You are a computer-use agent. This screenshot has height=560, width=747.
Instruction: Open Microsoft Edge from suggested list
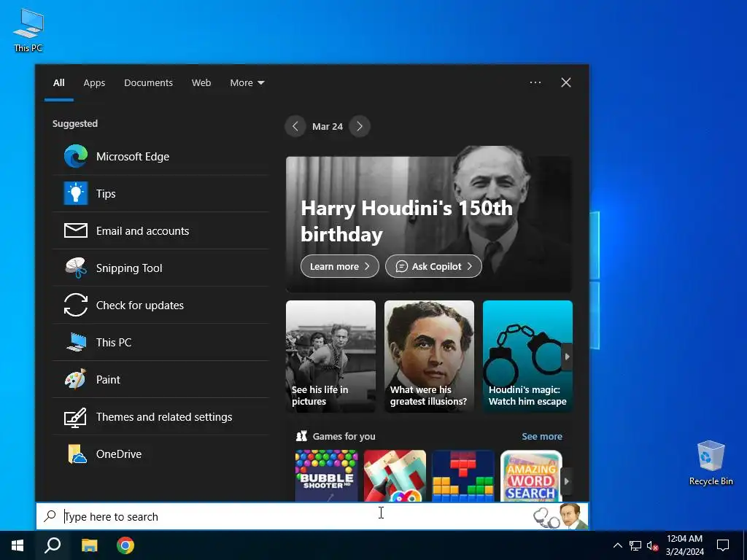(160, 157)
